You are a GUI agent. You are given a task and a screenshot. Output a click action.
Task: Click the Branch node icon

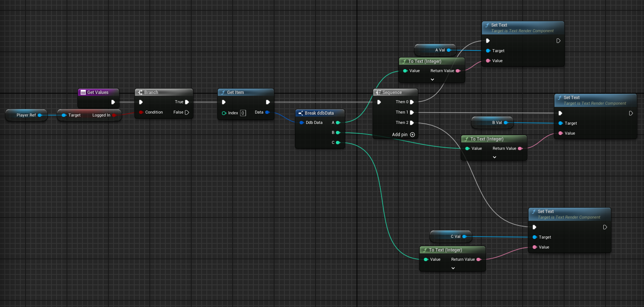[x=140, y=92]
